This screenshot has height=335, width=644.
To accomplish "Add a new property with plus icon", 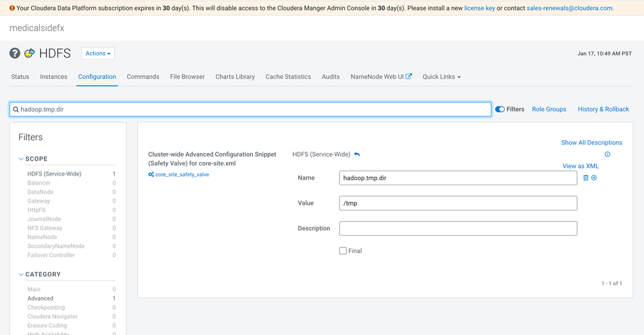I will [x=594, y=178].
